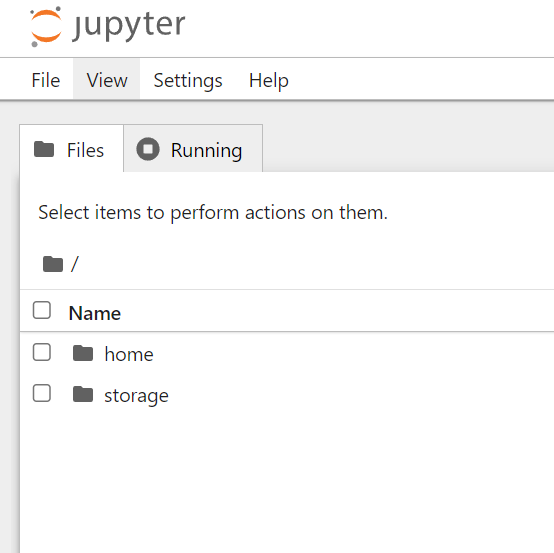Click the Running tab stop-circle icon
Screen dimensions: 554x553
pyautogui.click(x=148, y=149)
